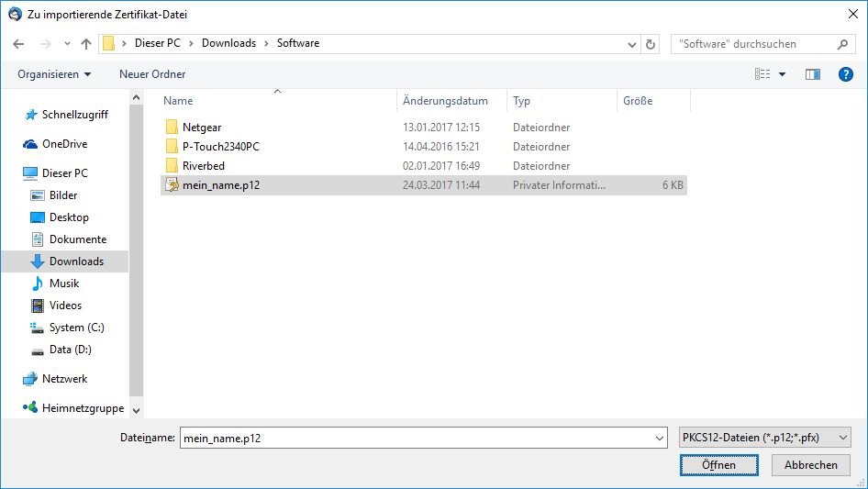Expand the Dateiname history dropdown arrow

pyautogui.click(x=660, y=439)
